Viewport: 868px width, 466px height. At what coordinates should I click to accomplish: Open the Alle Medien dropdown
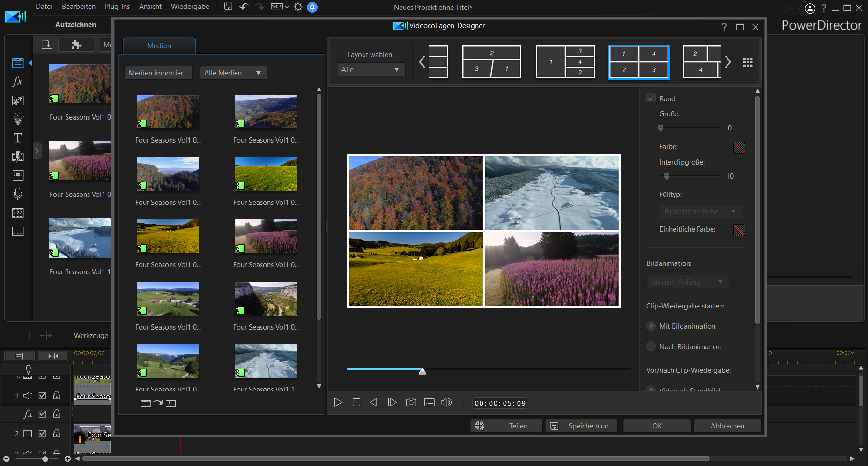(x=233, y=73)
